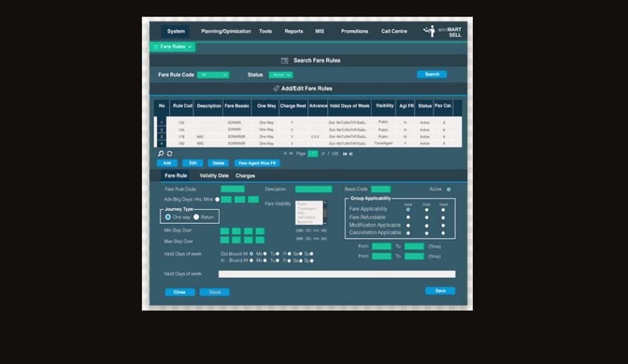Viewport: 628px width, 364px height.
Task: Click the Search Fare Rules header icon
Action: [284, 61]
